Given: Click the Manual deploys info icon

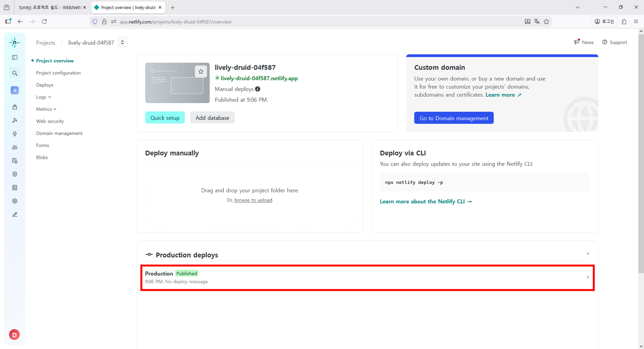Looking at the screenshot, I should pos(258,89).
